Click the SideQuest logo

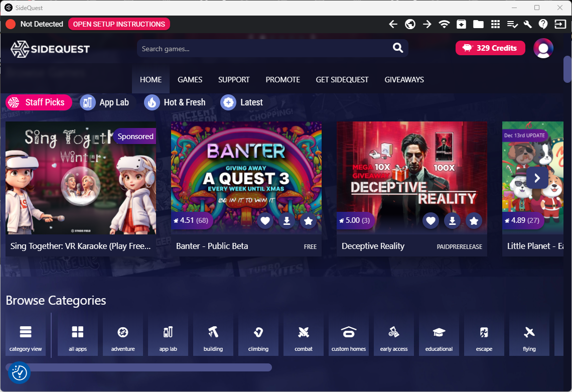[50, 49]
